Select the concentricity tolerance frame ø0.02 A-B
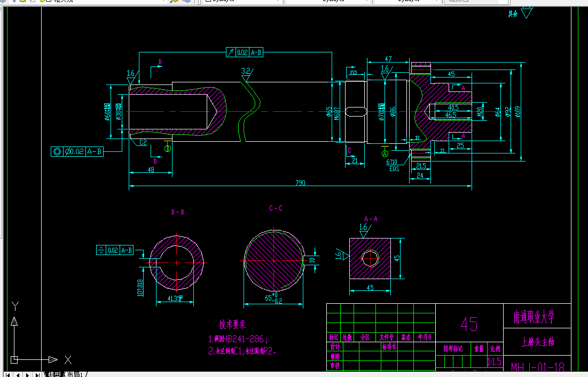Screen dimensions: 588x377 [x=77, y=151]
